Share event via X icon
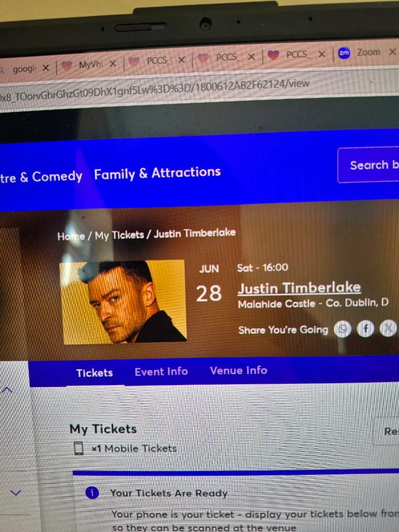 point(388,329)
